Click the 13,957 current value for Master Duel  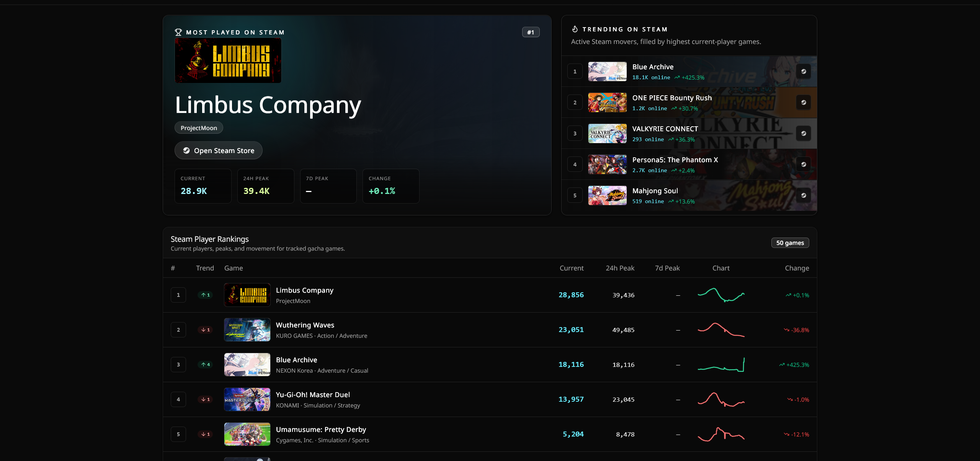(571, 399)
